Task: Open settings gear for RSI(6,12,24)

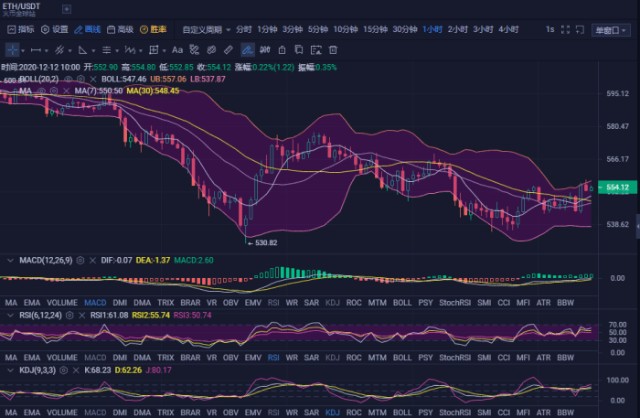Action: [70, 315]
